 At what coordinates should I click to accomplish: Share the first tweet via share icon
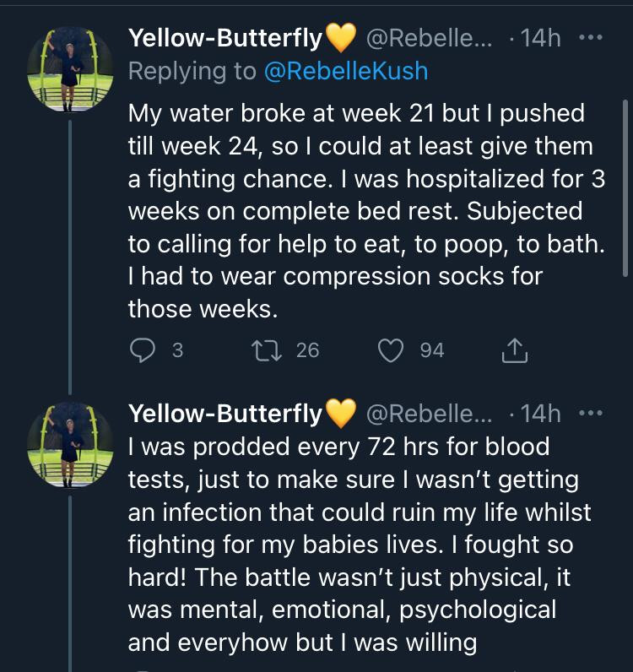pos(514,350)
